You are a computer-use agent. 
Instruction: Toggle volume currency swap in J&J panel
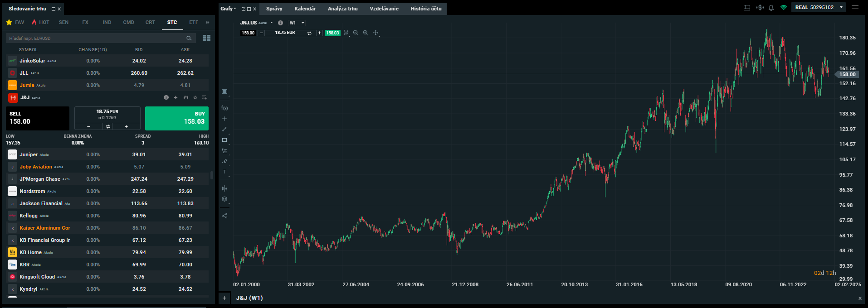[x=108, y=127]
